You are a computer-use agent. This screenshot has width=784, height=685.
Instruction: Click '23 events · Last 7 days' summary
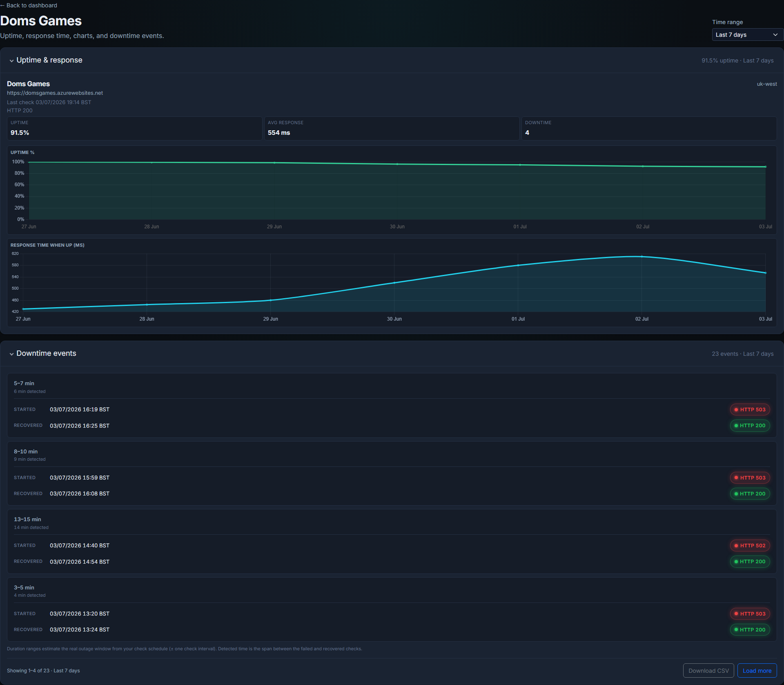pyautogui.click(x=743, y=354)
